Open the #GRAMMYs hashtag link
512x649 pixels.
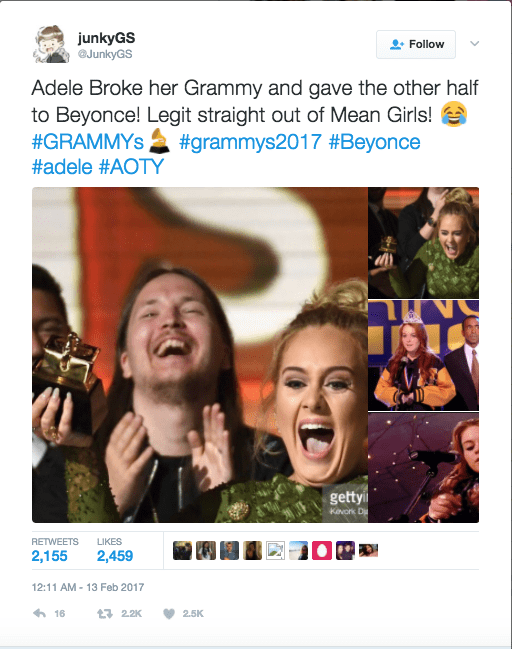[87, 142]
